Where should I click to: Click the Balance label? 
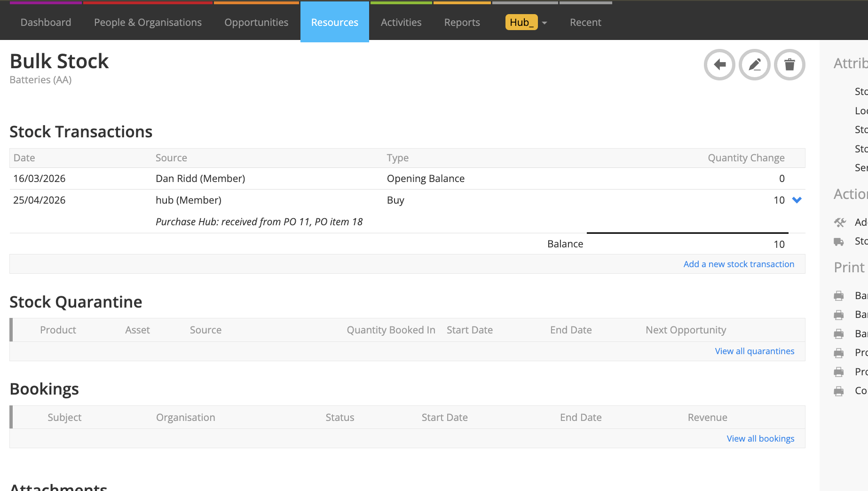coord(565,244)
